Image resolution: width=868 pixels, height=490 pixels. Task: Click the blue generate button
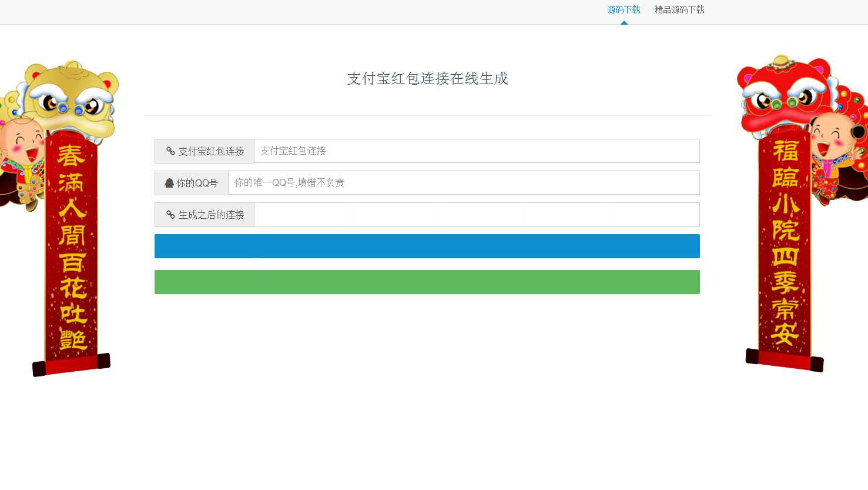click(427, 246)
